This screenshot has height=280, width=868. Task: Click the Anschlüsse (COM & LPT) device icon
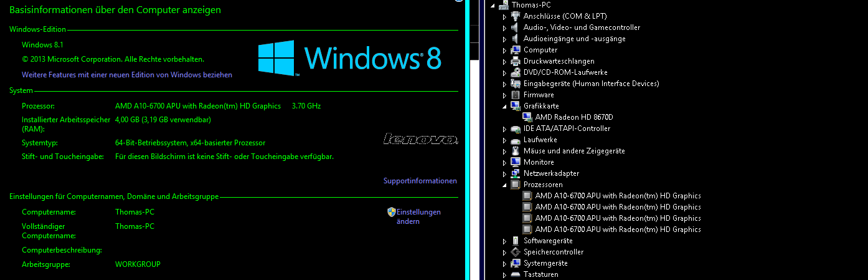515,16
